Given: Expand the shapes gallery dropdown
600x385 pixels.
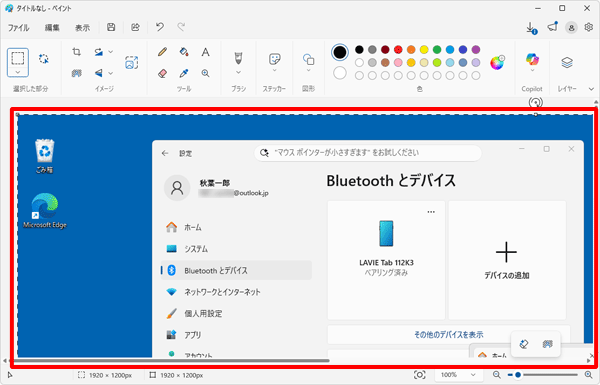Looking at the screenshot, I should [x=308, y=71].
